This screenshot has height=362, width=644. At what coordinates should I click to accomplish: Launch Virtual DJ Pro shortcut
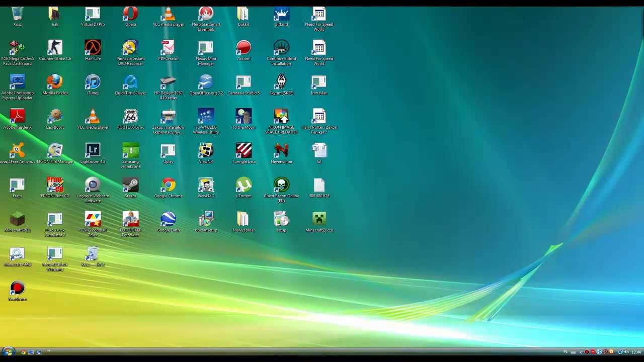pyautogui.click(x=93, y=17)
